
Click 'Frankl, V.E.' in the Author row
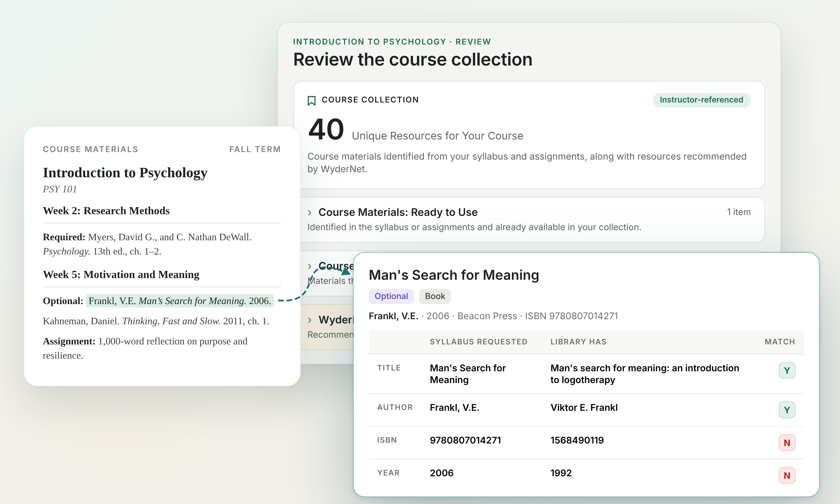click(x=454, y=408)
